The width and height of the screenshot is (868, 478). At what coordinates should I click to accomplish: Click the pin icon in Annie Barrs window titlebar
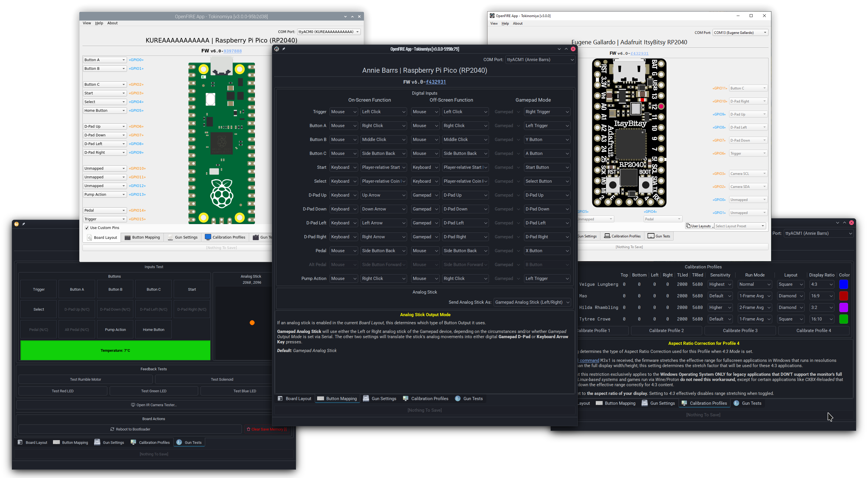pos(284,49)
